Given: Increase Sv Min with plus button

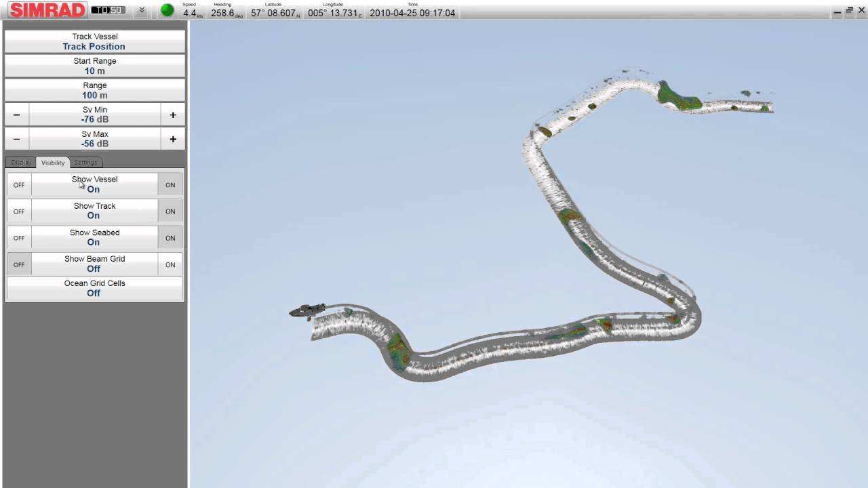Looking at the screenshot, I should pos(173,115).
